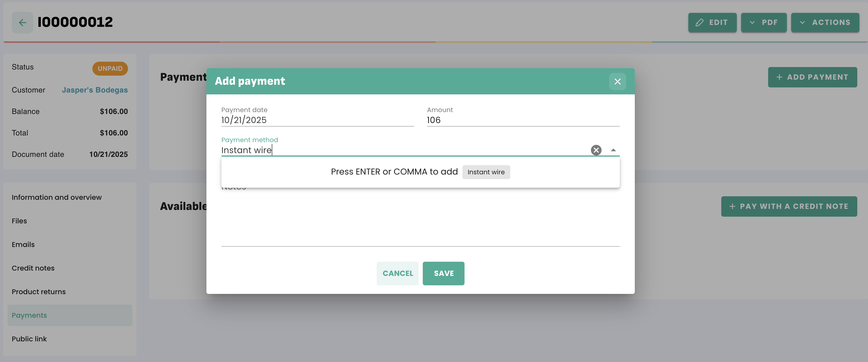The width and height of the screenshot is (868, 362).
Task: Click the Public link item
Action: point(29,339)
